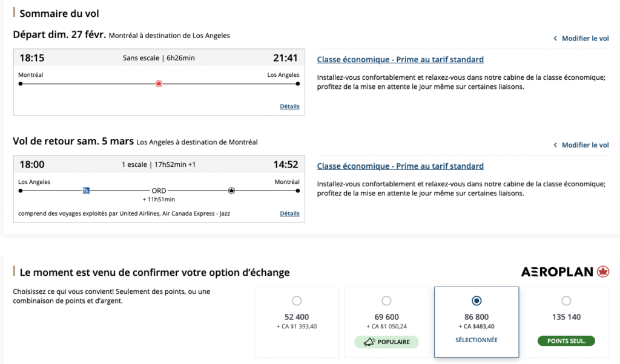Viewport: 620px width, 364px height.
Task: Click the Aeroplan logo
Action: pos(565,272)
